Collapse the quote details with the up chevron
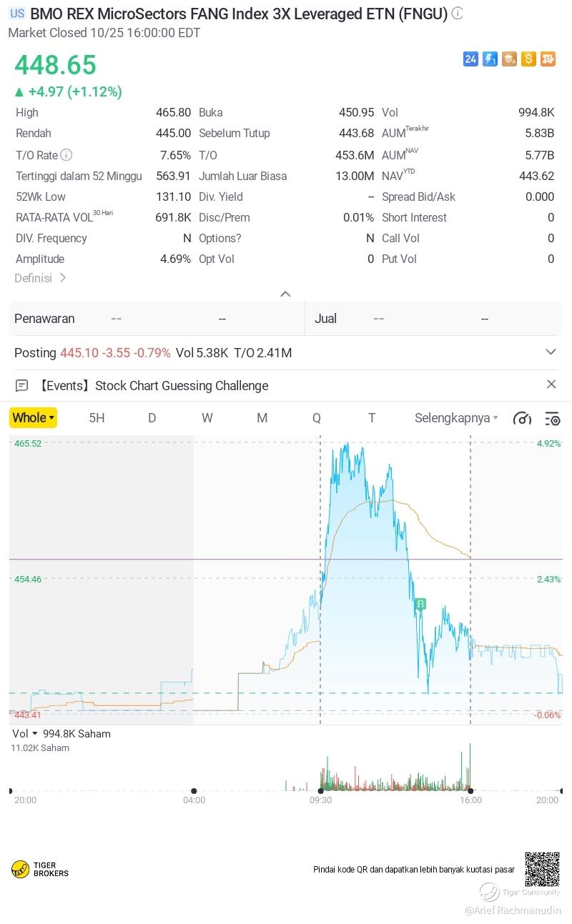 coord(285,294)
